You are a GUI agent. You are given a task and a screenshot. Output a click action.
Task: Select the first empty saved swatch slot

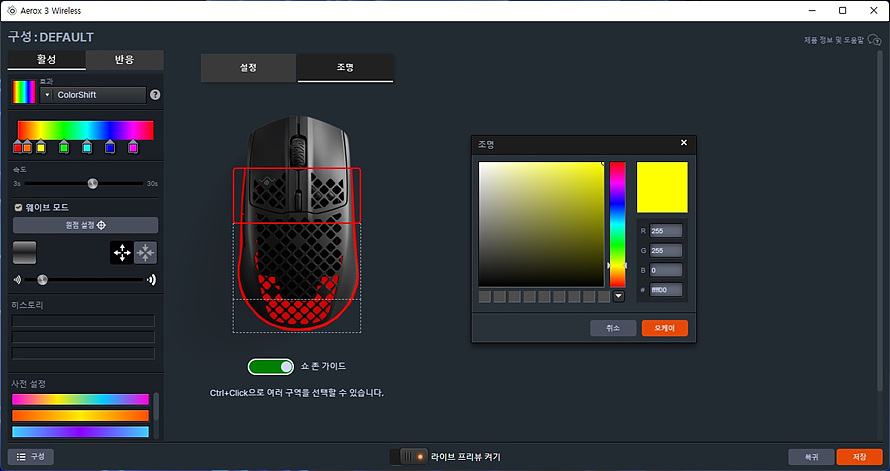[x=485, y=296]
